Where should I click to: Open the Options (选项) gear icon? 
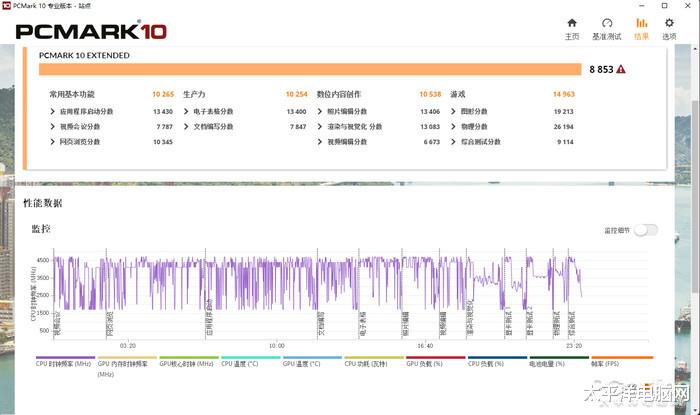pos(669,23)
